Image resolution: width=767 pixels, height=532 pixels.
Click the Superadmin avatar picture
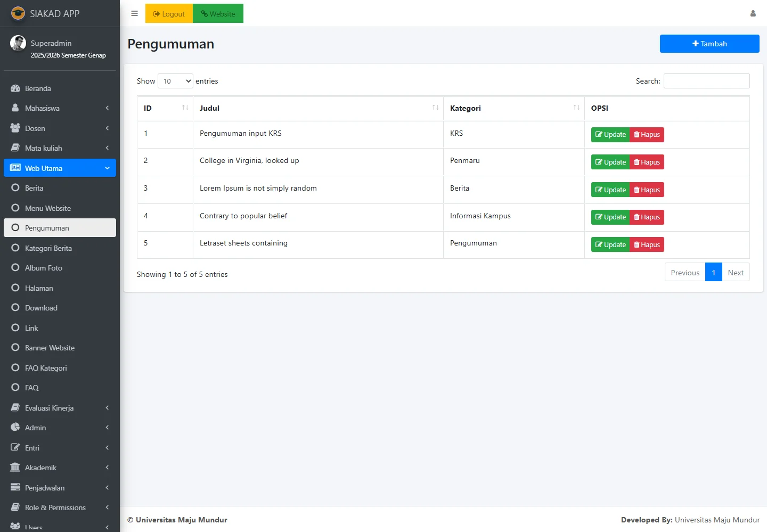[x=18, y=43]
